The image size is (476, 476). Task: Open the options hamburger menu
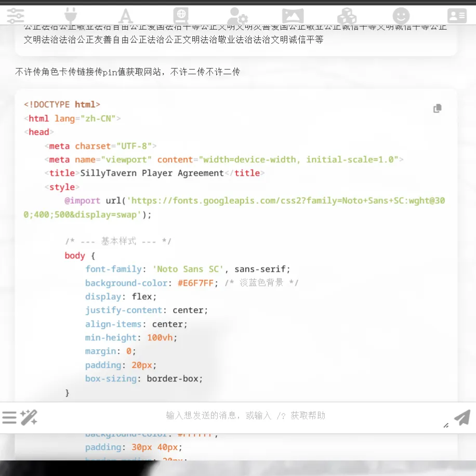click(x=9, y=417)
